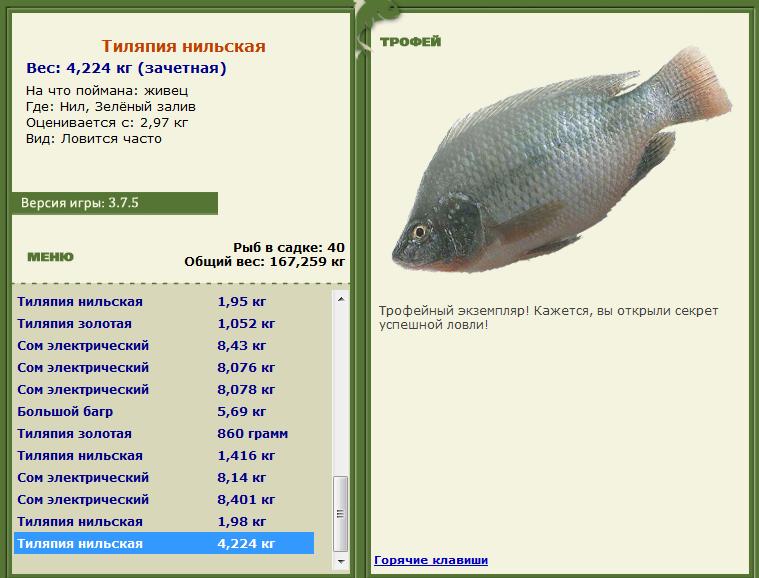
Task: Select Сом электрический 8,076 кг row
Action: tap(164, 367)
